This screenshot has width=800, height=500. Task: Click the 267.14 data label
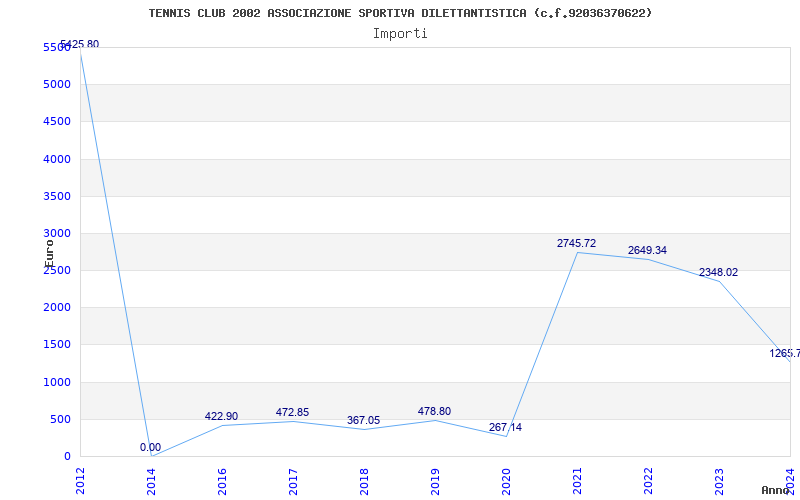coord(505,428)
